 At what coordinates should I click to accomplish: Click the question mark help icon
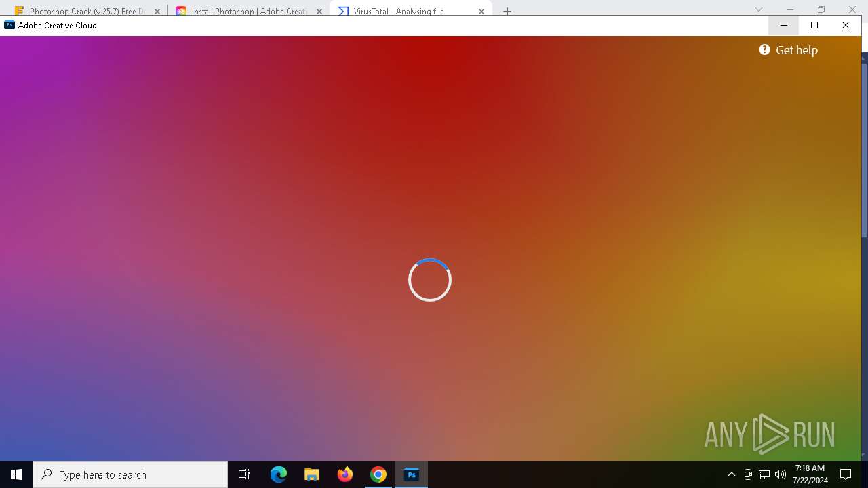[x=764, y=49]
